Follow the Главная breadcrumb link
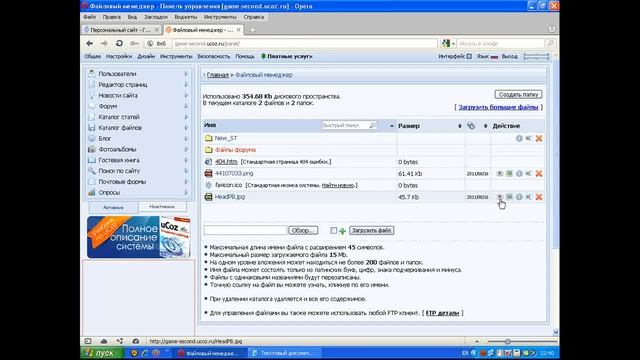The height and width of the screenshot is (360, 640). coord(218,75)
